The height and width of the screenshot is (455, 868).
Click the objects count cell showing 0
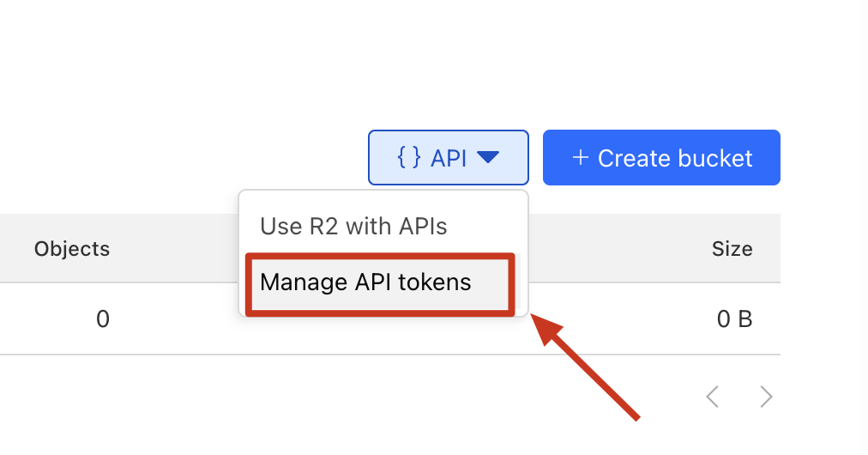pos(103,319)
